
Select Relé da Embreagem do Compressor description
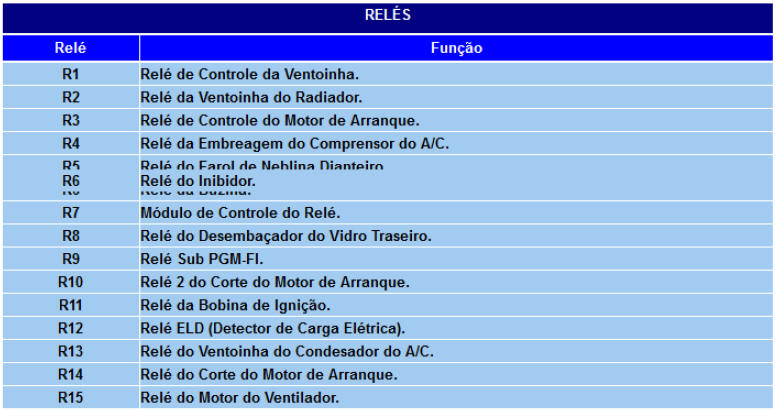tap(295, 143)
